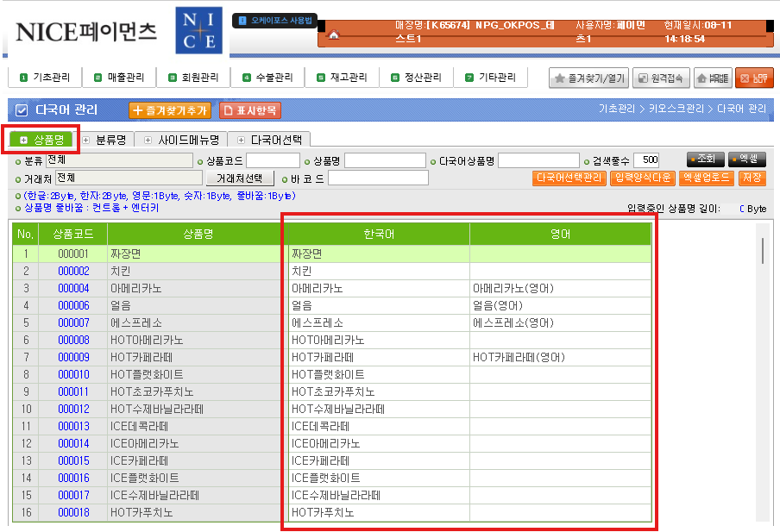780x532 pixels.
Task: Click the 즐겨찾기추가 add favorite button
Action: coord(170,110)
